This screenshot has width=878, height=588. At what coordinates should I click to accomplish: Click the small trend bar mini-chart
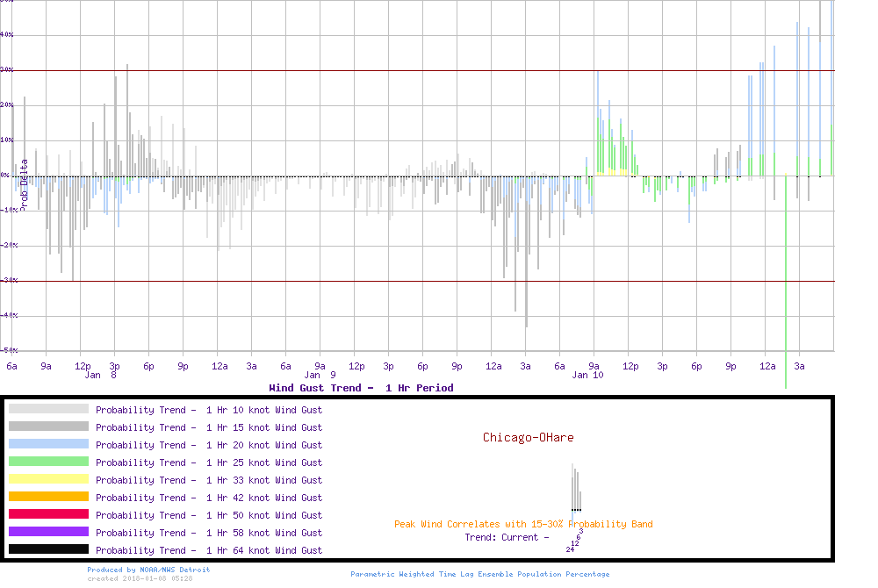click(576, 488)
